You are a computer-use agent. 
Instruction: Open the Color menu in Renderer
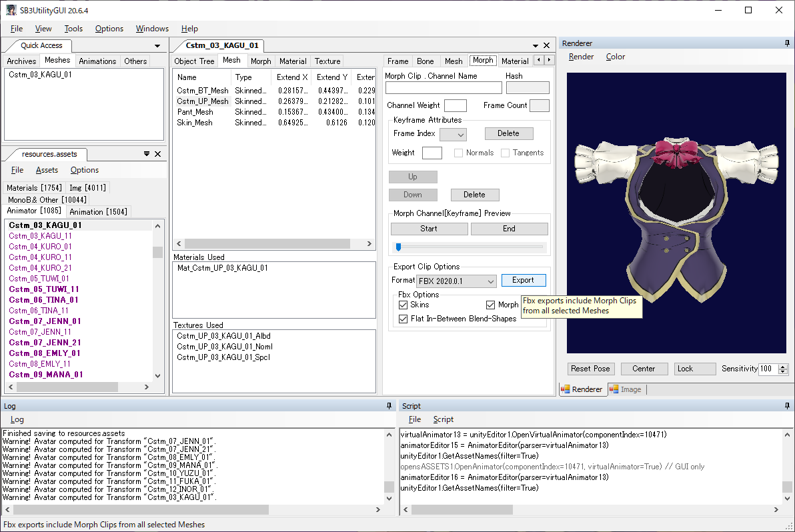pos(616,57)
